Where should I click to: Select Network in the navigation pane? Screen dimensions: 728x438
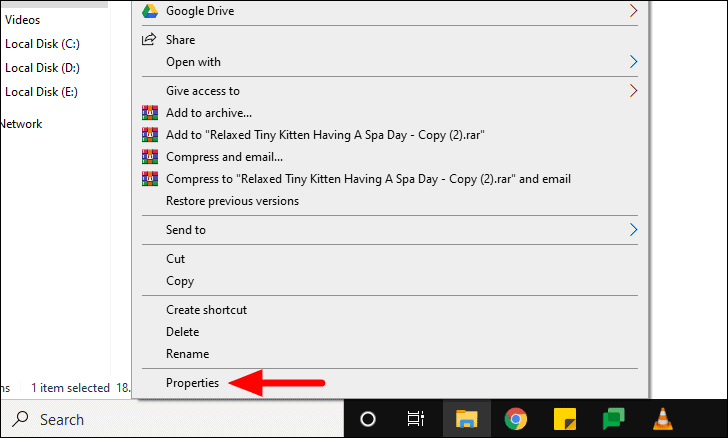point(21,124)
